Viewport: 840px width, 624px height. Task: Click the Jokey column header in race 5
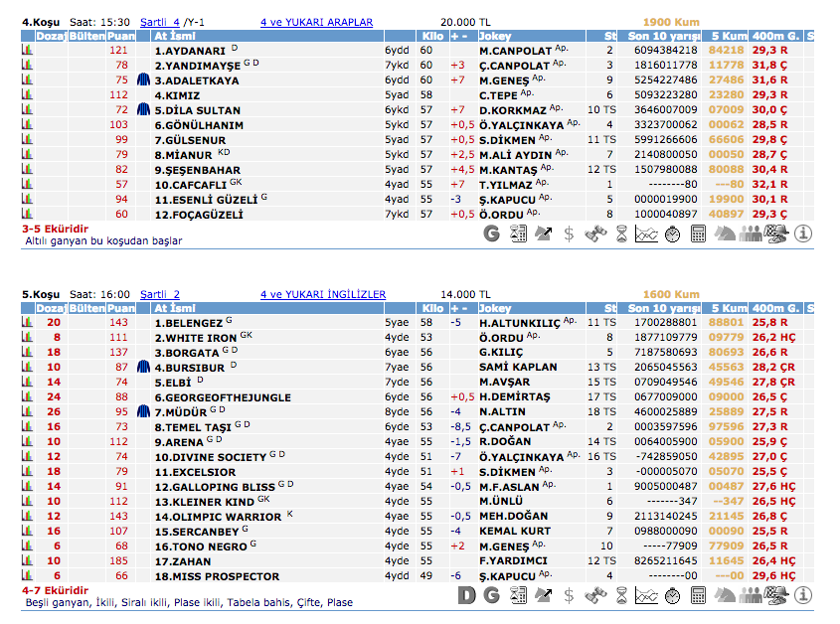[x=494, y=309]
